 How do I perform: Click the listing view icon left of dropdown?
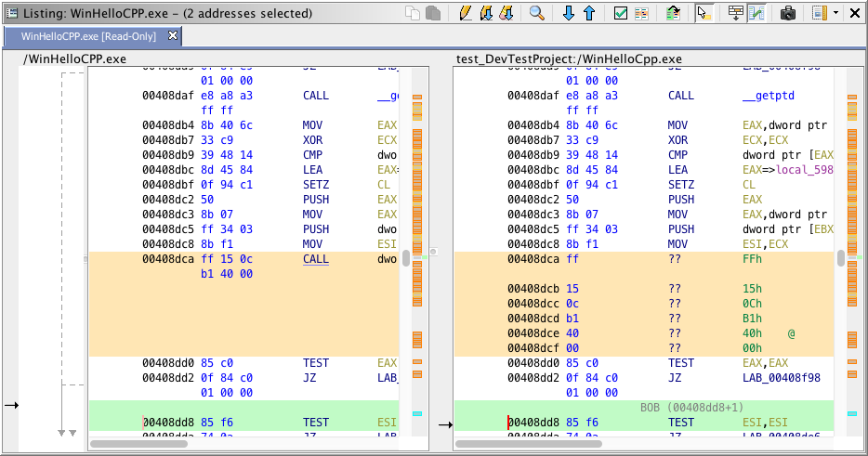click(820, 13)
